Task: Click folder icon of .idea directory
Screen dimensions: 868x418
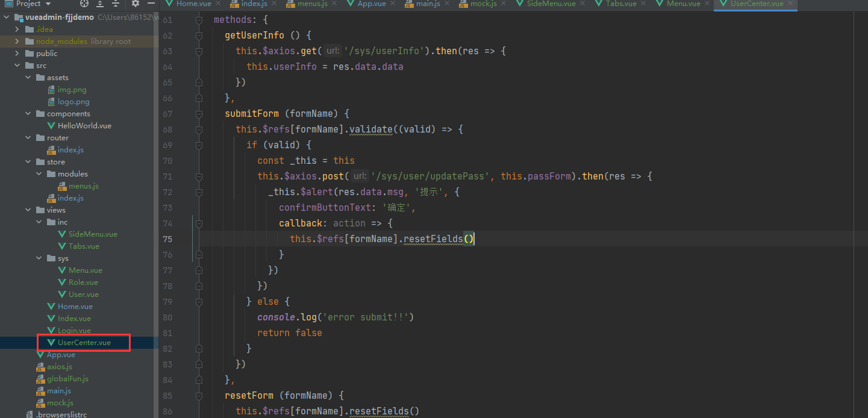Action: click(x=30, y=30)
